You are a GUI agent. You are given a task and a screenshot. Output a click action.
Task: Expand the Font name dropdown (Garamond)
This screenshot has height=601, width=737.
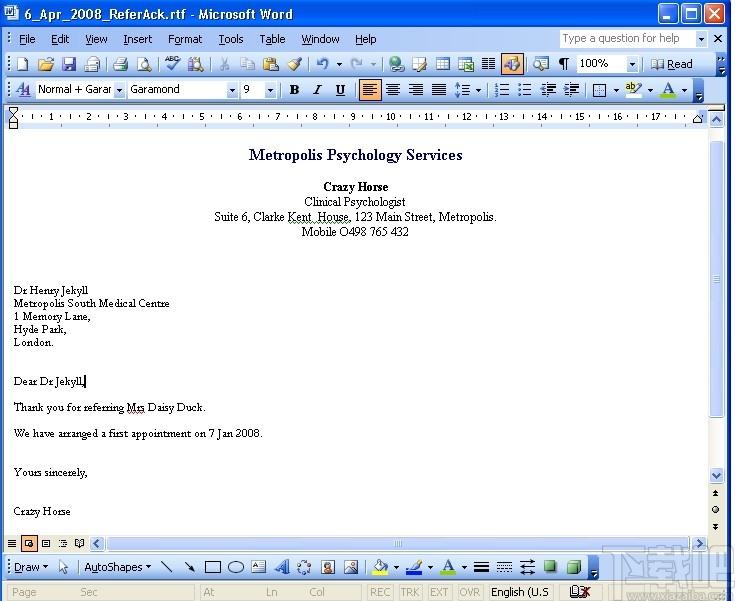(232, 89)
